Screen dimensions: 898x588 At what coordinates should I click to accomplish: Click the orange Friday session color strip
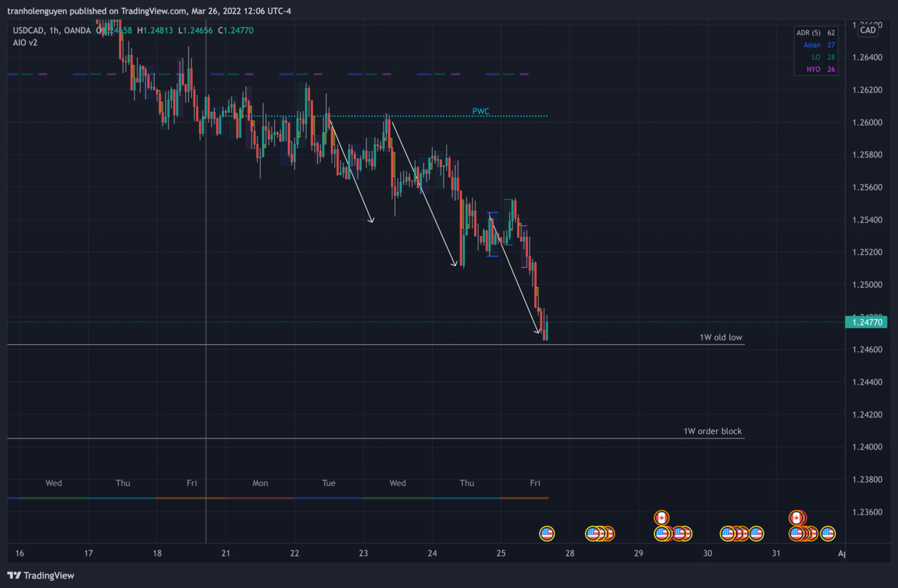525,497
